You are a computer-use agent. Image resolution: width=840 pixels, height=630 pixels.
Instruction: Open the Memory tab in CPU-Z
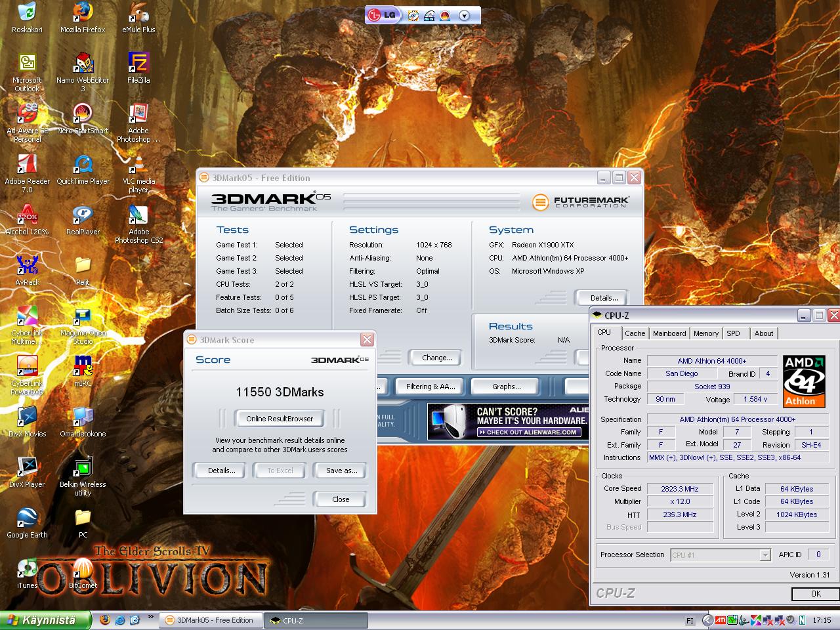[x=706, y=333]
